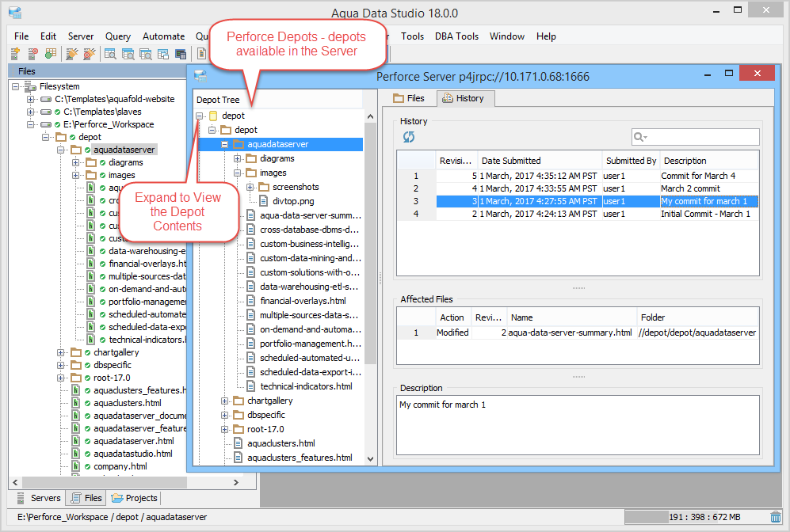Image resolution: width=790 pixels, height=532 pixels.
Task: Click the Aqua Data Studio app icon in the title bar
Action: (15, 13)
